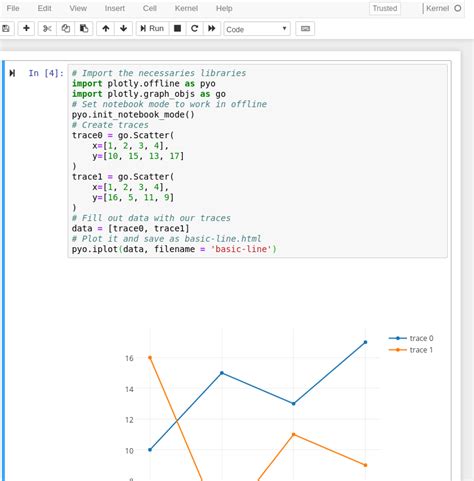
Task: Click the save and checkpoint icon
Action: point(6,28)
